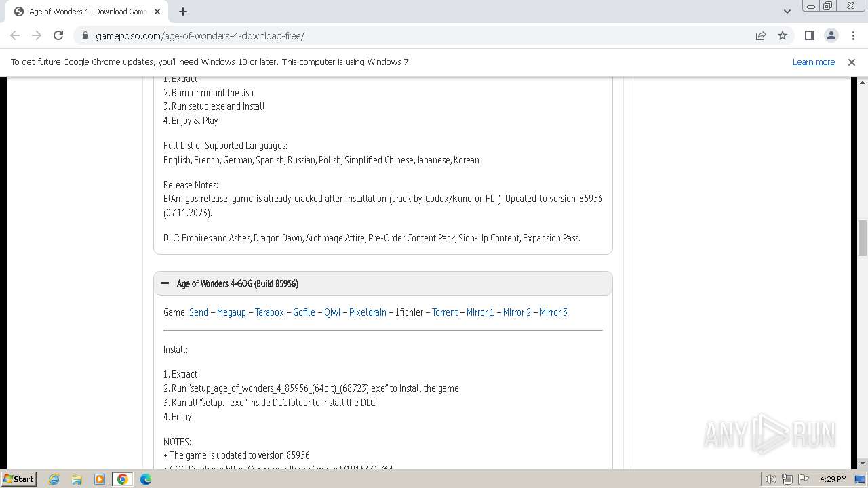Viewport: 868px width, 488px height.
Task: Select the Full List of Supported Languages text
Action: [225, 146]
